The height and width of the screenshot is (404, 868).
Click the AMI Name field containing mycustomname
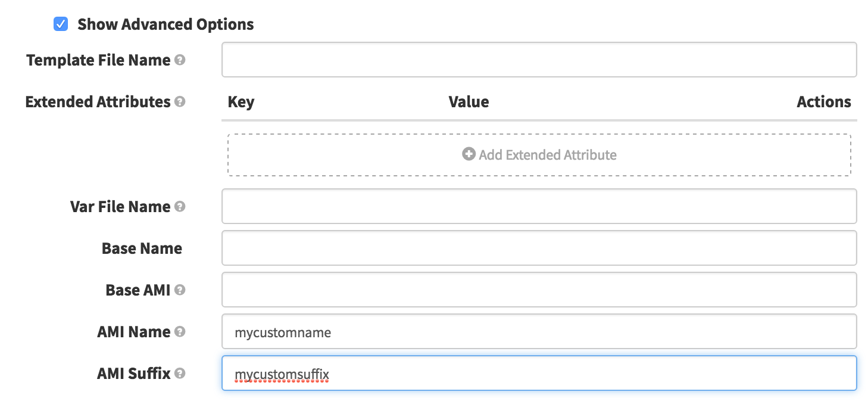click(539, 331)
